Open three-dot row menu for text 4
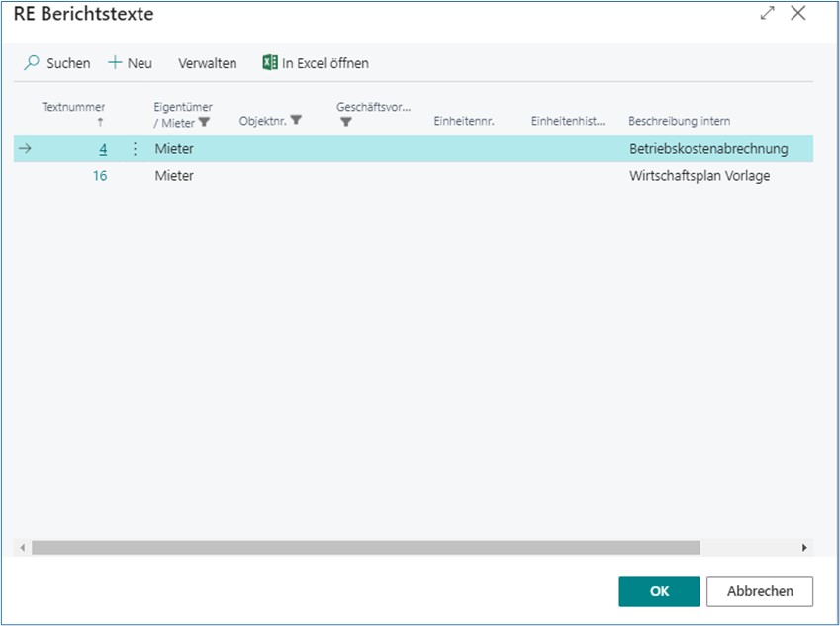The height and width of the screenshot is (626, 840). (x=136, y=149)
